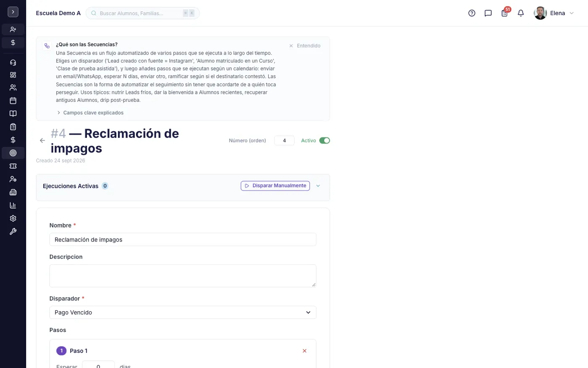
Task: Edit the Número (orden) field showing 4
Action: pyautogui.click(x=284, y=140)
